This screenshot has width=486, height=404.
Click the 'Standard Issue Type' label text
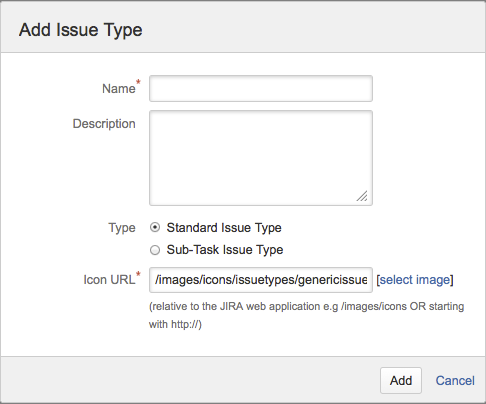pyautogui.click(x=224, y=228)
